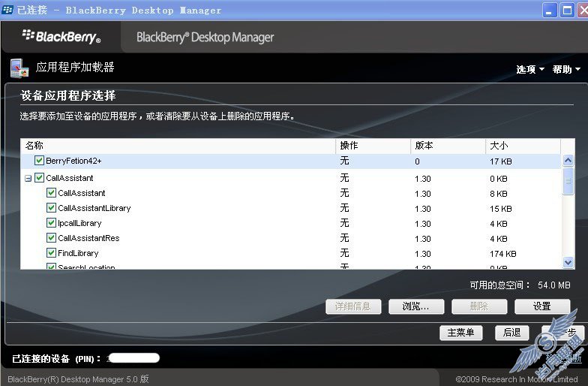The width and height of the screenshot is (588, 386).
Task: Click the BlackBerry logo in the header
Action: coord(61,36)
